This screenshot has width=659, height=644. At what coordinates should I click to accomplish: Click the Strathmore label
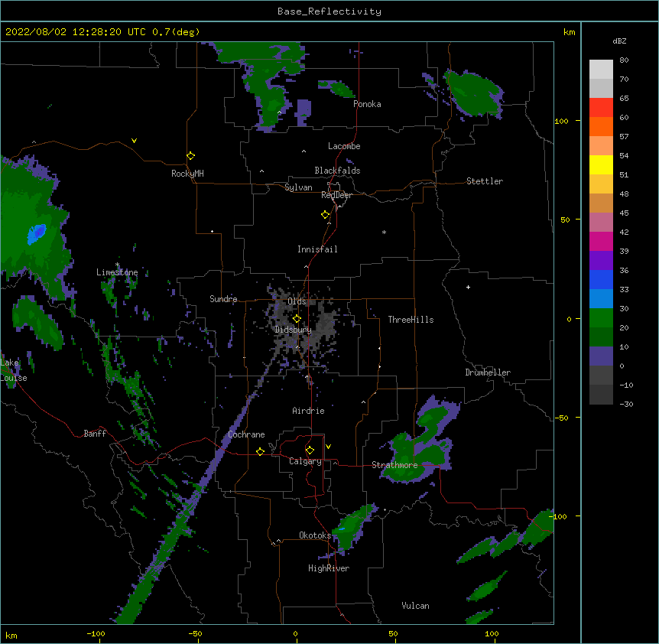point(394,465)
